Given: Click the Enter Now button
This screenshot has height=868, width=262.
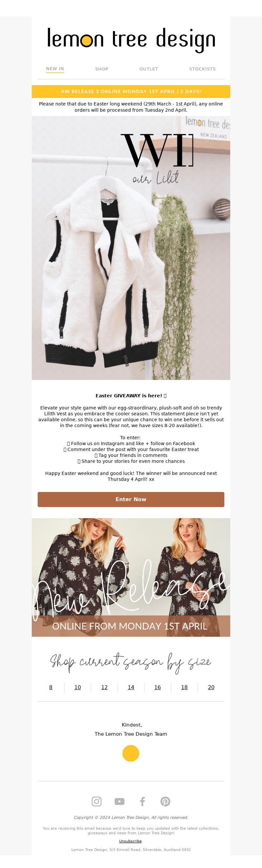Looking at the screenshot, I should [x=131, y=499].
